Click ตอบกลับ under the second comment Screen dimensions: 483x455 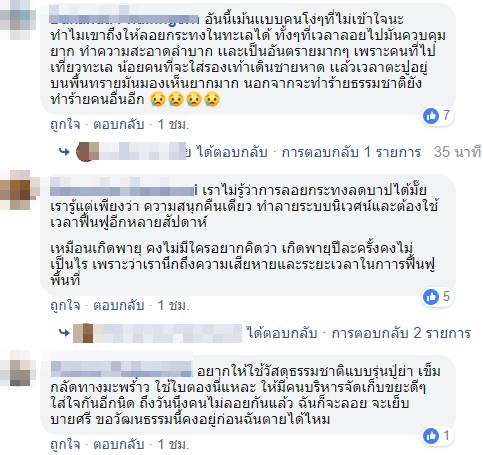coord(119,305)
